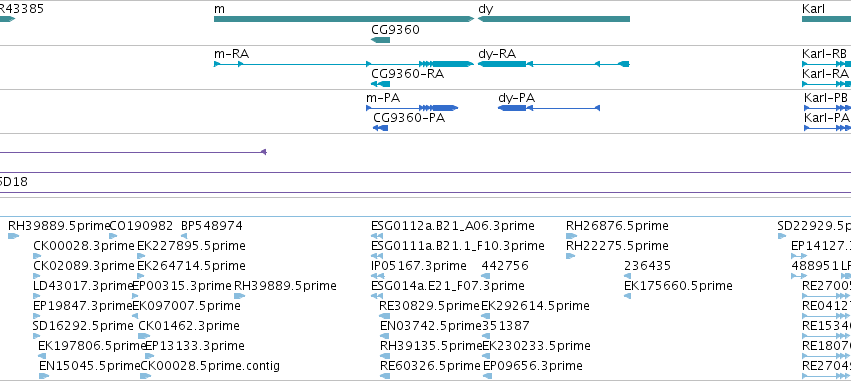This screenshot has height=381, width=851.
Task: Click the 488951 EST label
Action: click(x=815, y=266)
